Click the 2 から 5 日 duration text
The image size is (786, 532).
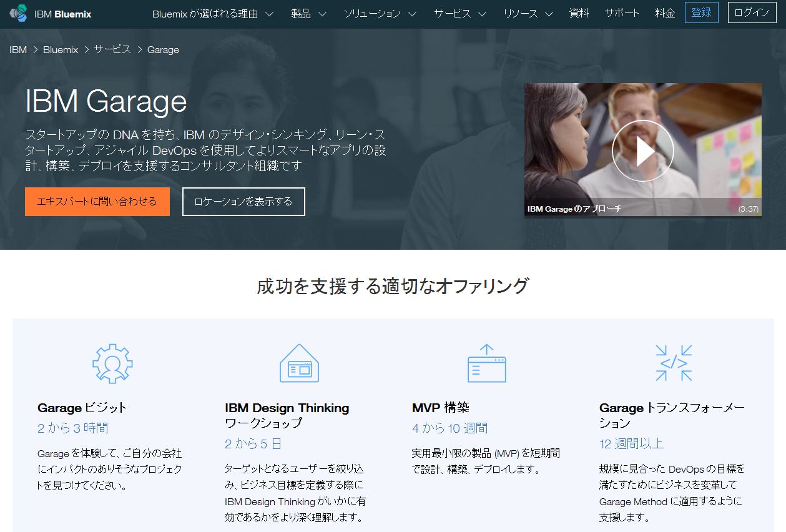tap(253, 444)
